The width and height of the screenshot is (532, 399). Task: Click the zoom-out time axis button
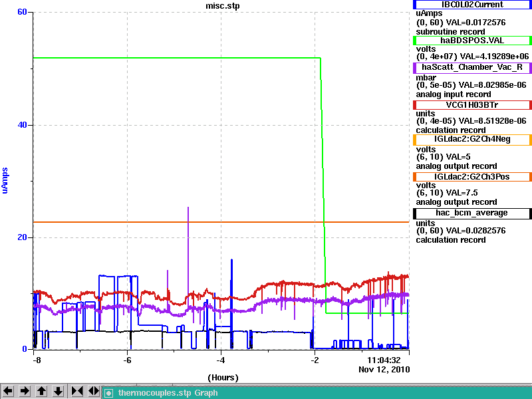tap(94, 391)
